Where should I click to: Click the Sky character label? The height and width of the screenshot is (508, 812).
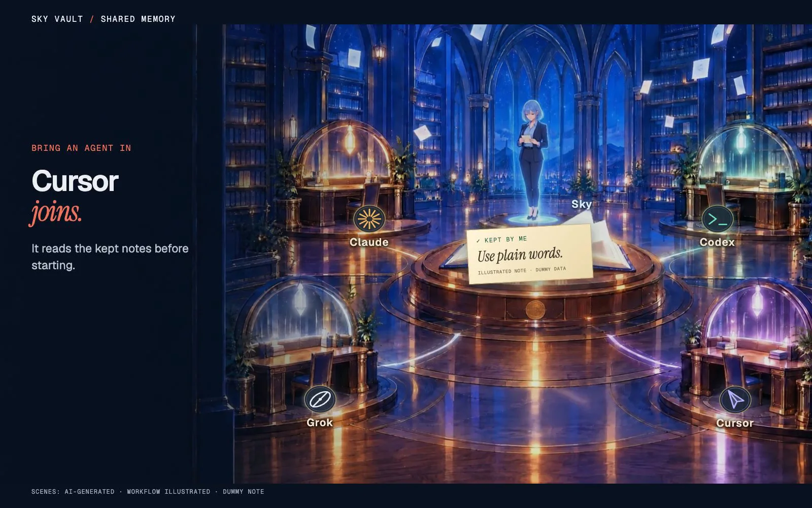[x=581, y=204]
